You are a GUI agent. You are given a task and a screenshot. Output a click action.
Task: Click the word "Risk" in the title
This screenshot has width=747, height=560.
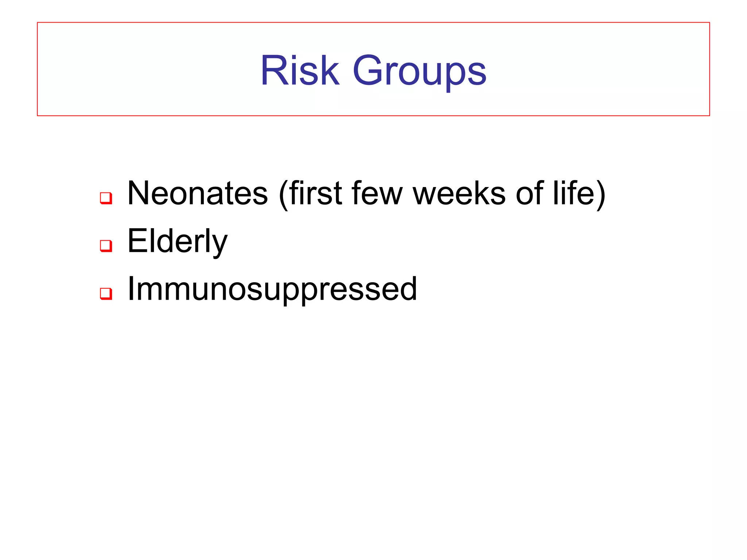[x=299, y=70]
